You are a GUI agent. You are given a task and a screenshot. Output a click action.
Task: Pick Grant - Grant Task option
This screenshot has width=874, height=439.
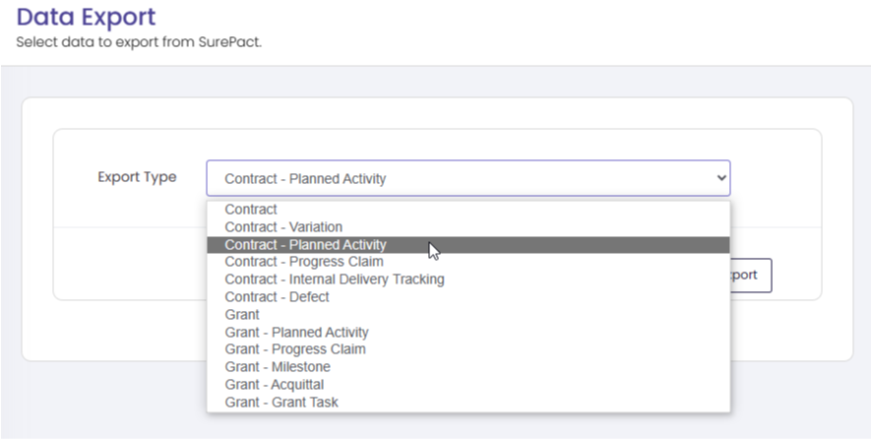tap(468, 402)
